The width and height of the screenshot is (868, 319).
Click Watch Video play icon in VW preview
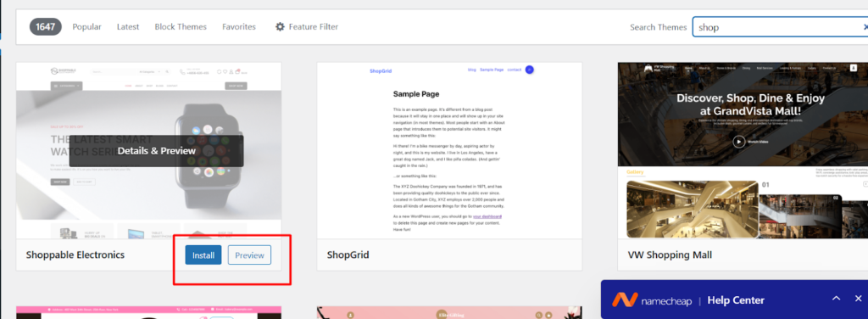tap(739, 142)
